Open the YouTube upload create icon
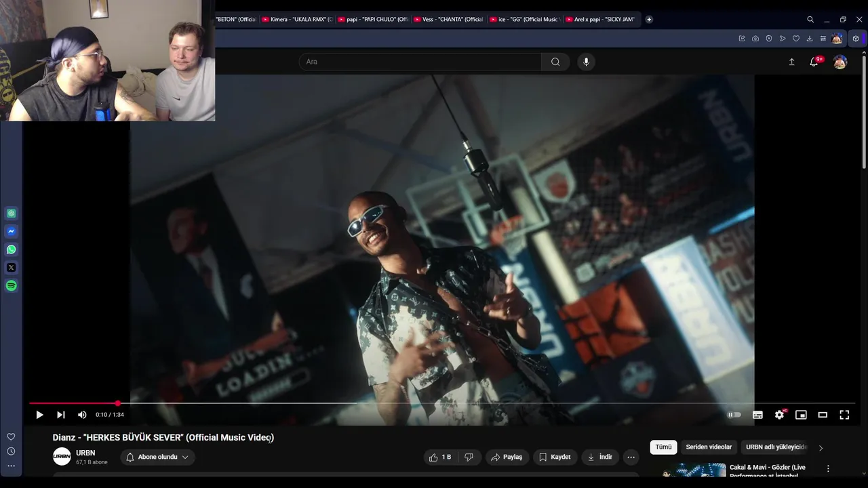 [791, 62]
